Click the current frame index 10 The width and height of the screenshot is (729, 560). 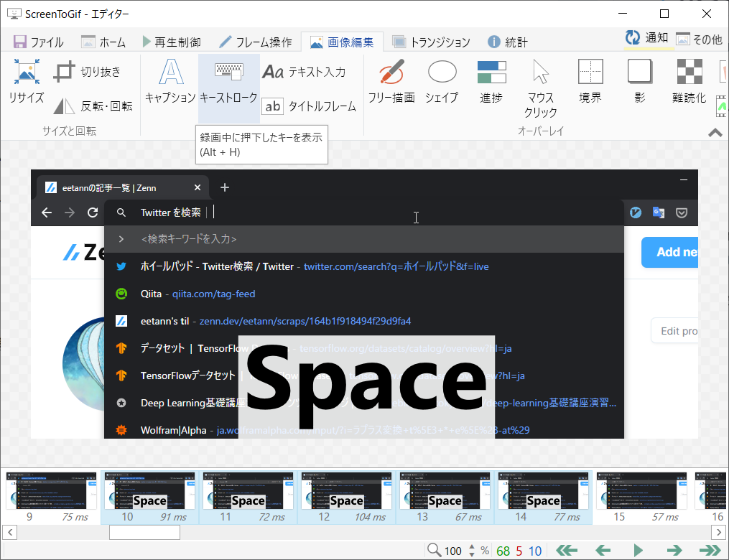pos(535,551)
